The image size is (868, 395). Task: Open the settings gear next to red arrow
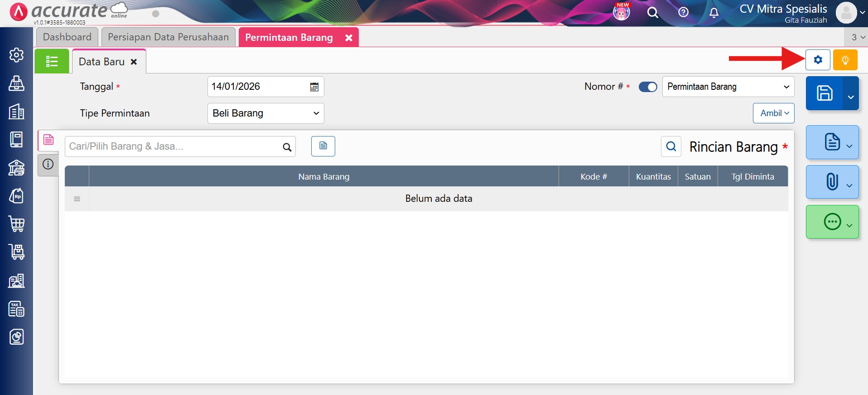[x=817, y=60]
